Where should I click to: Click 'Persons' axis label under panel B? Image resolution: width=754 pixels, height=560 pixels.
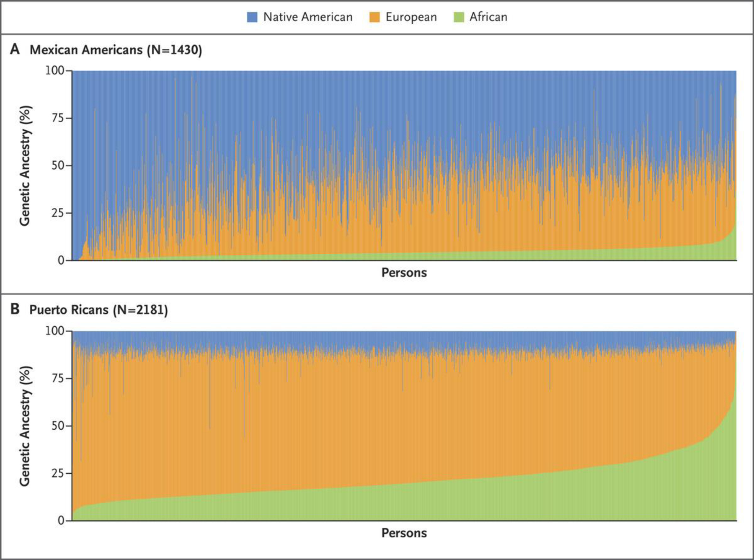point(404,533)
